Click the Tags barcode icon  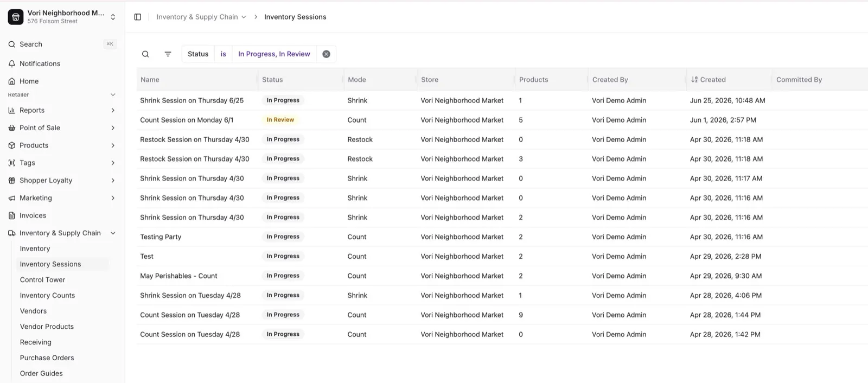[x=12, y=163]
